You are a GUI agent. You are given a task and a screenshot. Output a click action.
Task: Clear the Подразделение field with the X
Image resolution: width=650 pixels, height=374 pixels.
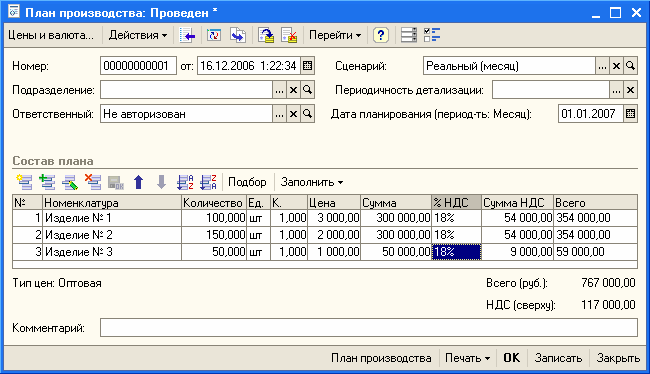coord(293,90)
